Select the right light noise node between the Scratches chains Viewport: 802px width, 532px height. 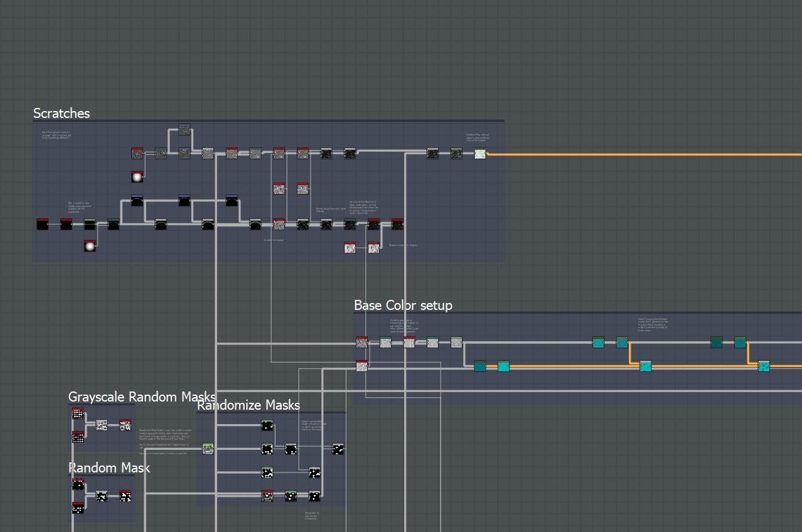point(302,188)
